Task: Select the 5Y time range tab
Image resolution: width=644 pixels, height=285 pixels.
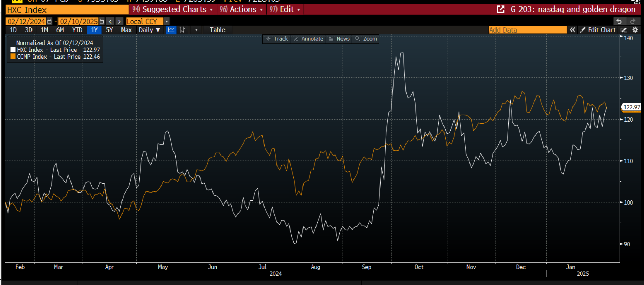Action: click(109, 30)
